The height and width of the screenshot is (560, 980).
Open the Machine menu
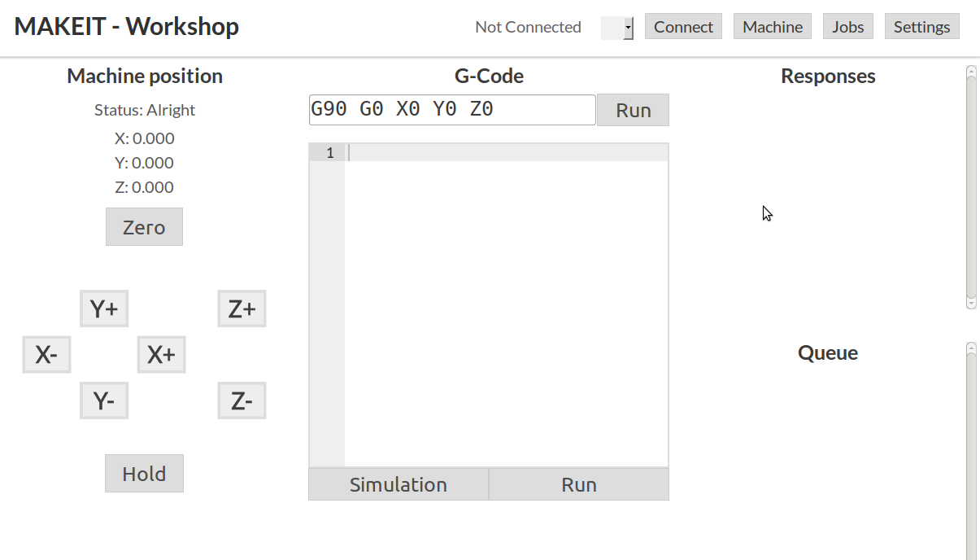click(773, 27)
